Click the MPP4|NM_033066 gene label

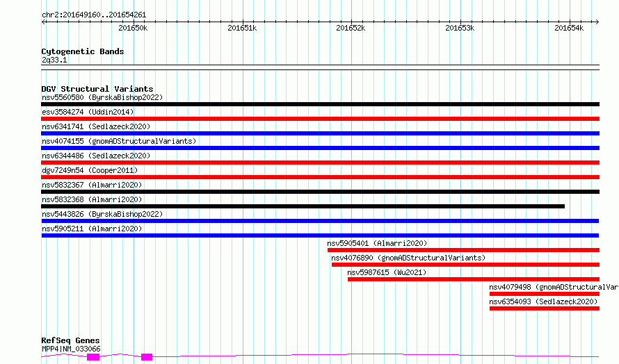point(71,349)
